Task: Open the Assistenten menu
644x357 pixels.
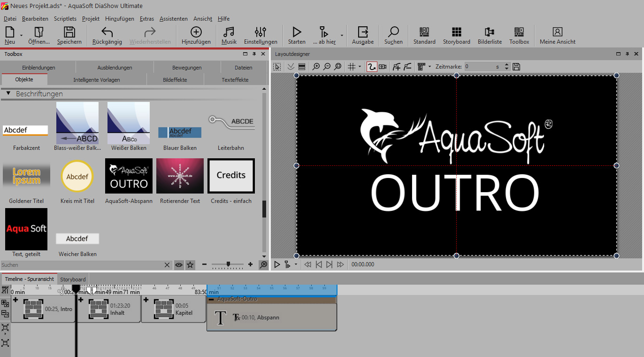Action: pos(173,19)
